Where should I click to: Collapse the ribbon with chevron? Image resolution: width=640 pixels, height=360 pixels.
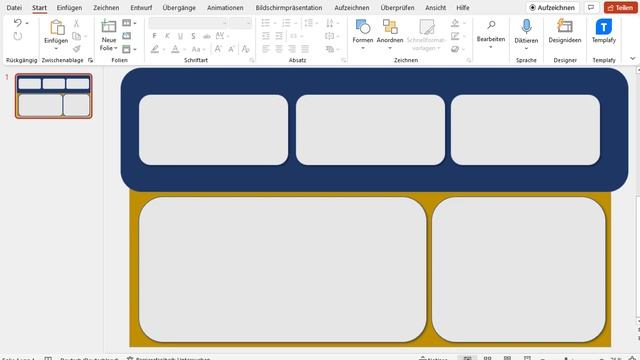pyautogui.click(x=632, y=59)
